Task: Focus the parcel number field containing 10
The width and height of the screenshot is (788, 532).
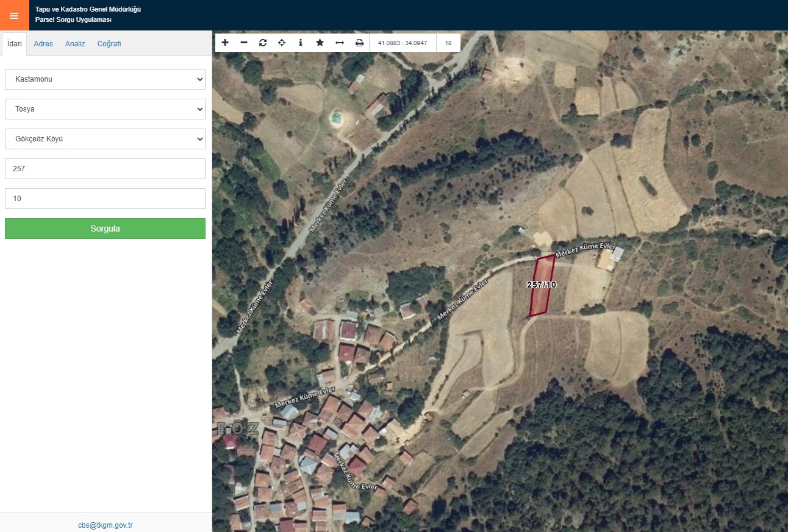Action: point(105,199)
